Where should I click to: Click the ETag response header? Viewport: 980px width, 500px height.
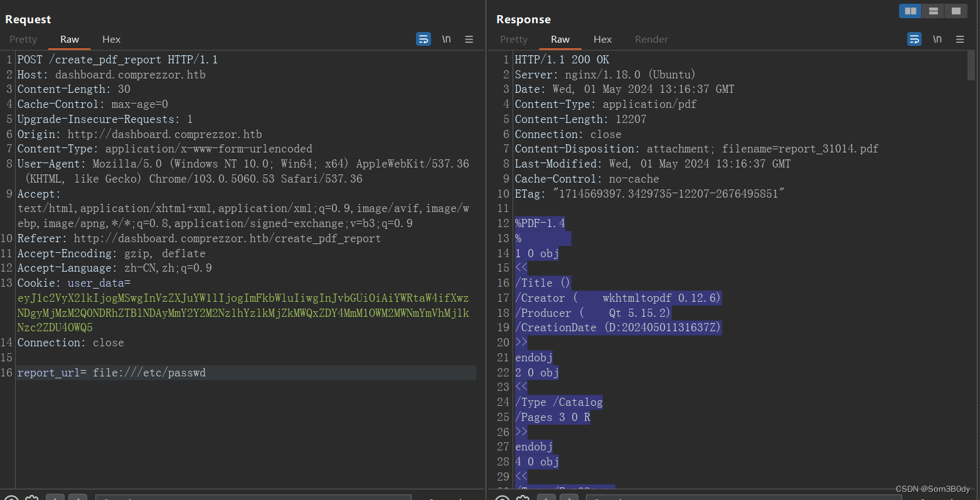tap(649, 194)
